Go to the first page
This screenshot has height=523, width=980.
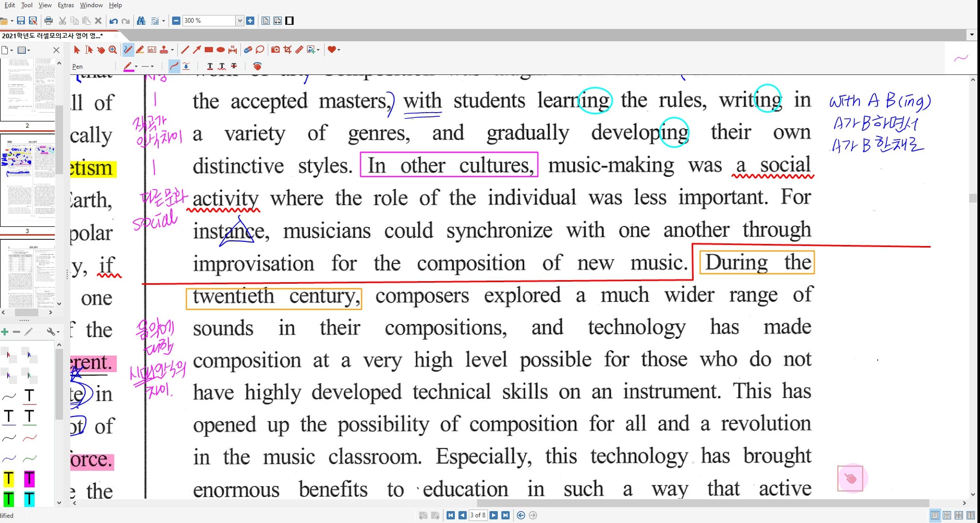[x=451, y=515]
